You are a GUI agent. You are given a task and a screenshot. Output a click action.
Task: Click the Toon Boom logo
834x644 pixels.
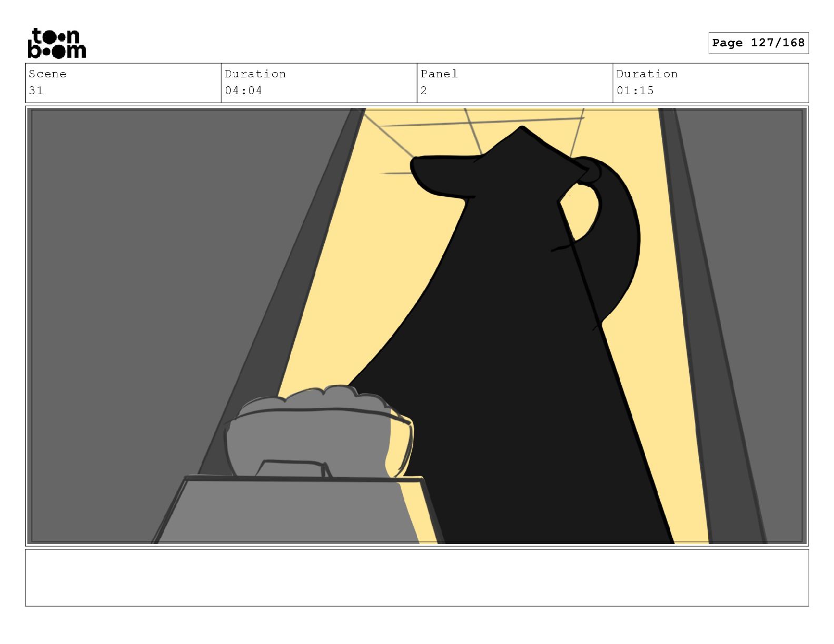pos(56,43)
